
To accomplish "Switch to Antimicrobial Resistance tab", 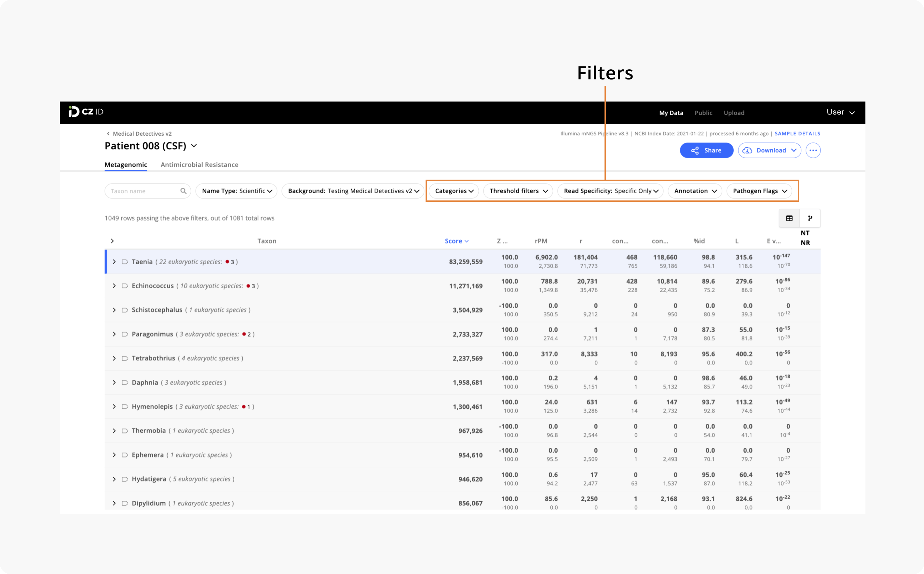I will click(x=199, y=165).
